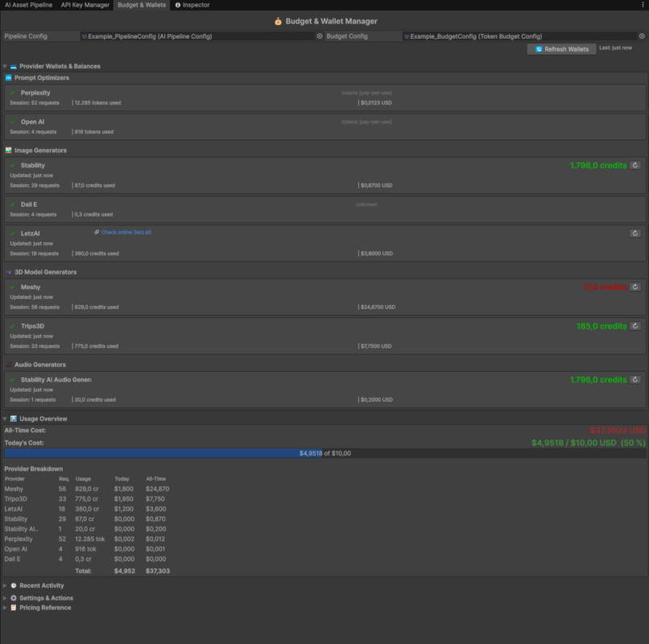Collapse Provider Wallets & Balances section
The width and height of the screenshot is (649, 644).
[x=5, y=66]
